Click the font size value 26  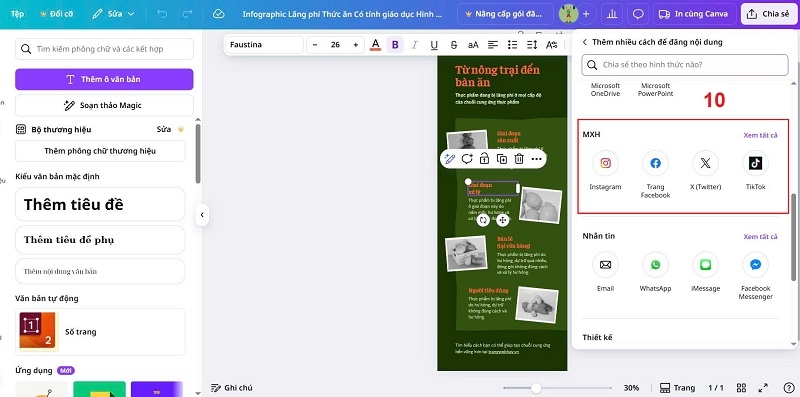click(x=335, y=45)
